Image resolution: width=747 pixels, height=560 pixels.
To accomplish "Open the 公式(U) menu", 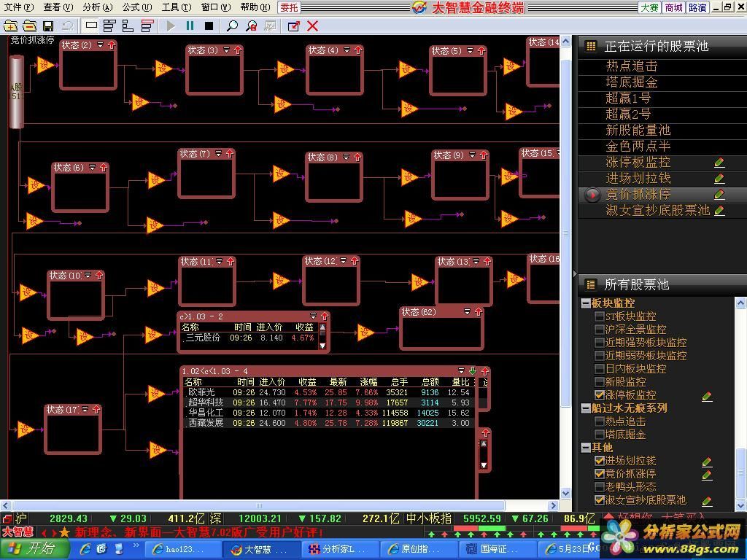I will coord(136,7).
